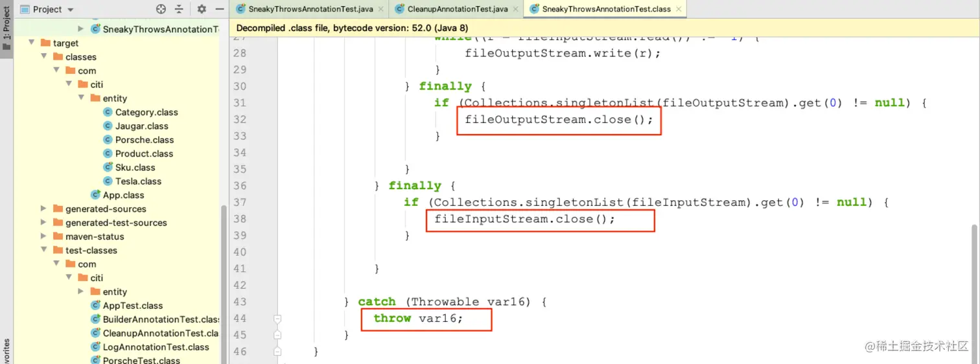
Task: Open the Project panel settings gear
Action: pyautogui.click(x=202, y=9)
